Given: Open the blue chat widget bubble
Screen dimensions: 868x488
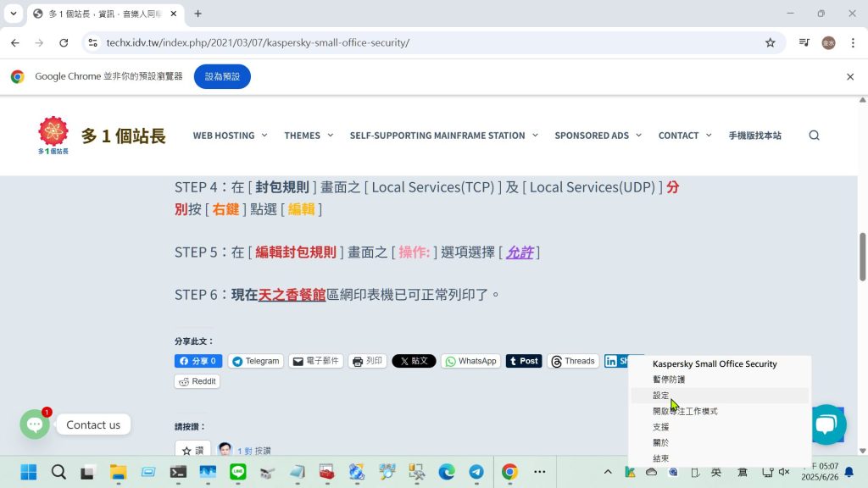Looking at the screenshot, I should click(826, 424).
